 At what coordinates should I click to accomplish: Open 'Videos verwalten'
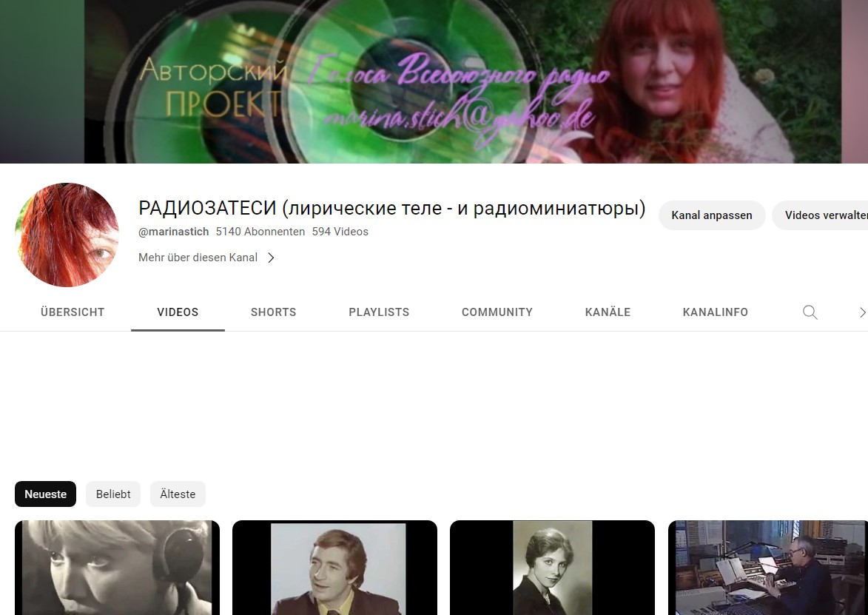point(826,215)
